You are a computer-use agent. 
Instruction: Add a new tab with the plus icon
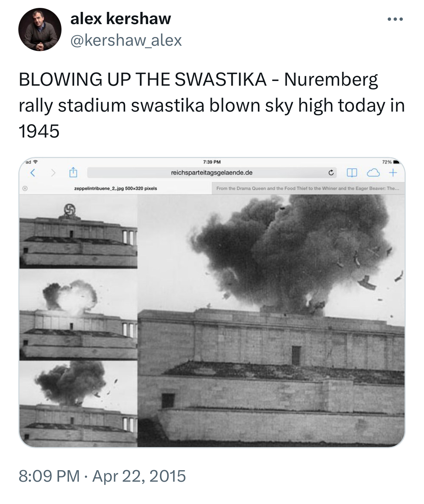pos(393,173)
